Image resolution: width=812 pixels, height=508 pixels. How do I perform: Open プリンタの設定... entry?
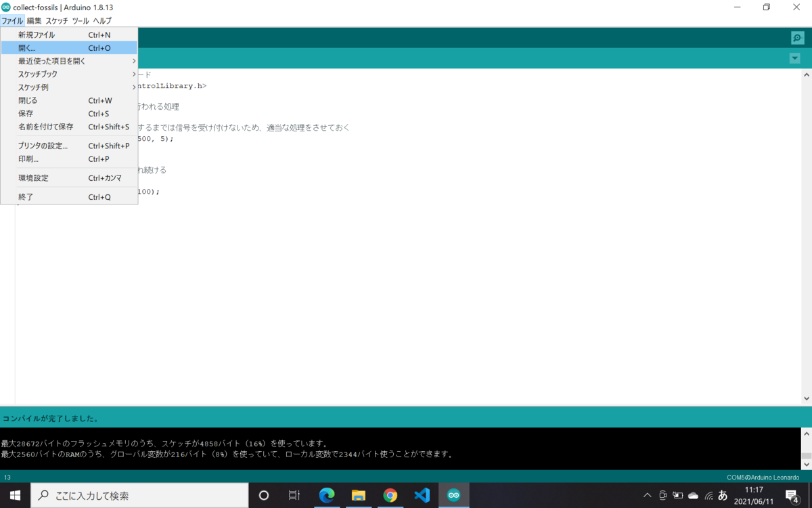pos(69,146)
